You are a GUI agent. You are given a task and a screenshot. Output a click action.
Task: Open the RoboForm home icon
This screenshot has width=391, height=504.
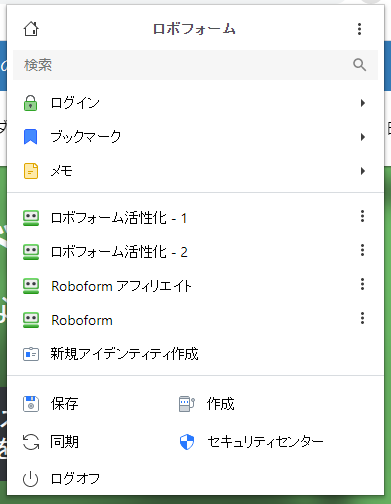click(31, 29)
